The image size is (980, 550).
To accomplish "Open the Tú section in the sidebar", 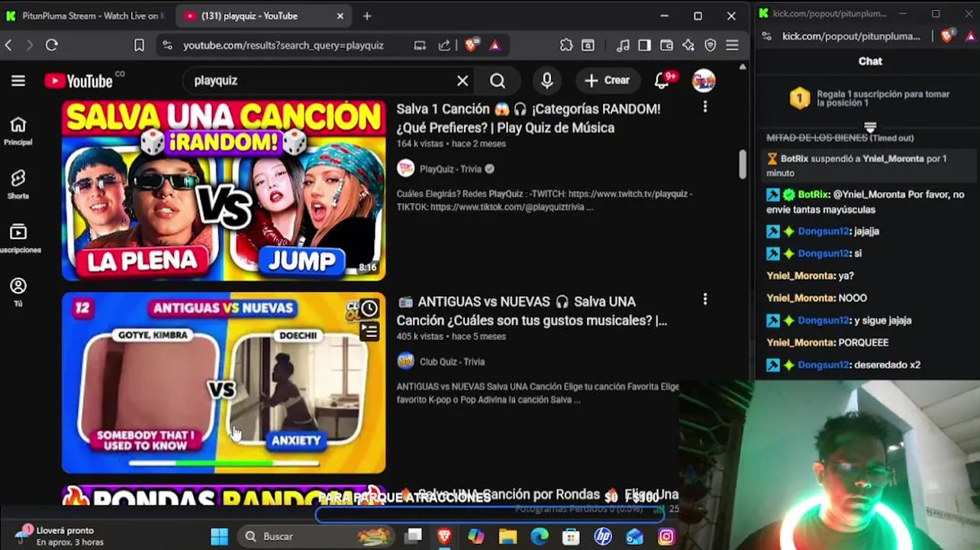I will coord(18,292).
